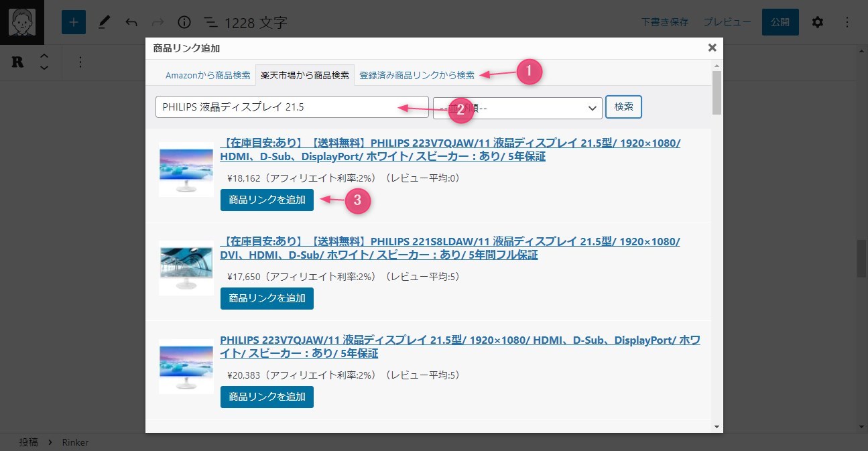The width and height of the screenshot is (868, 451).
Task: Click the down chevron beside the R block icon
Action: 44,68
